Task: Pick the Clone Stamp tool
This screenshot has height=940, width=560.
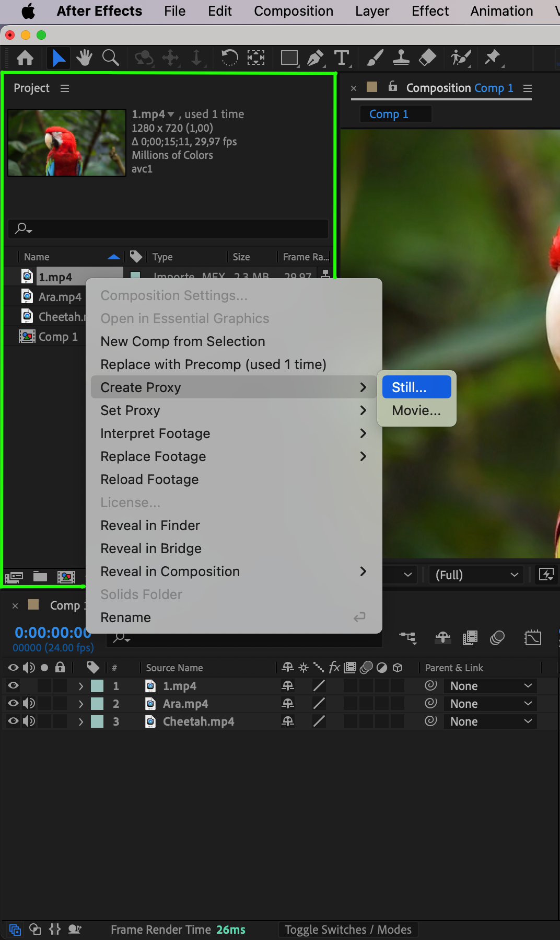Action: (401, 58)
